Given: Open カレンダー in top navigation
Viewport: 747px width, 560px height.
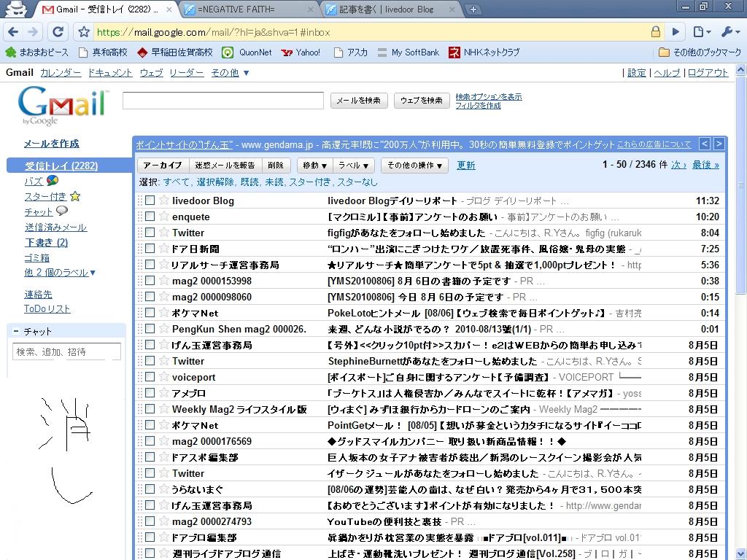Looking at the screenshot, I should pyautogui.click(x=61, y=73).
